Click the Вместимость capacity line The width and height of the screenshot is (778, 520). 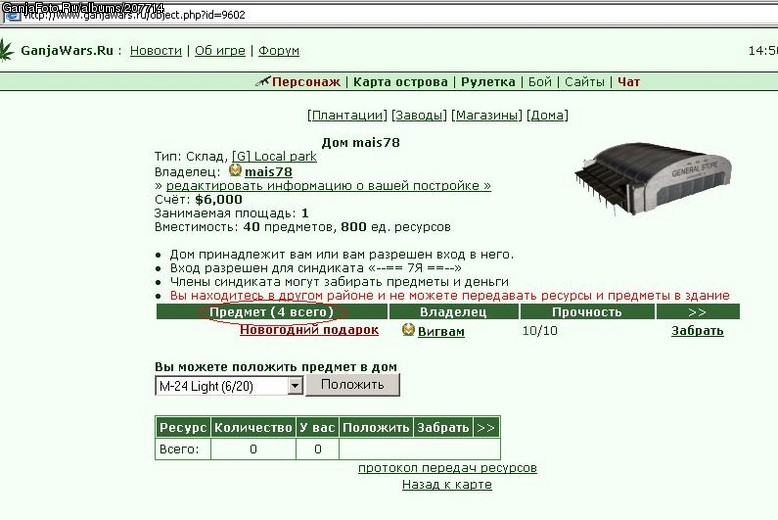[x=303, y=227]
